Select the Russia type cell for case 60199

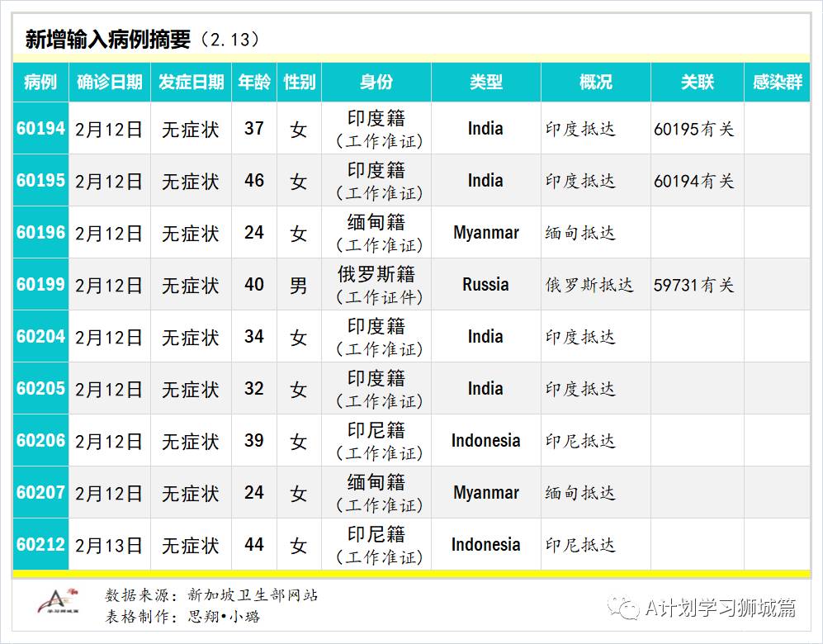point(486,285)
